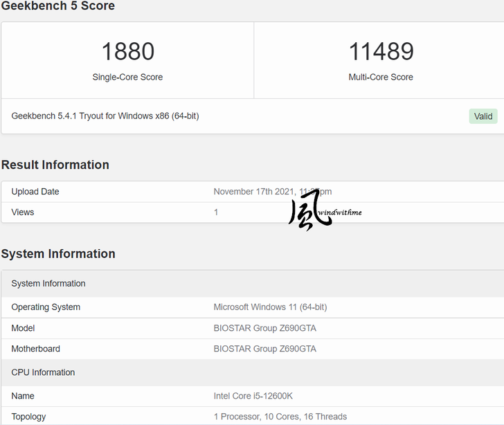Click the Upload Date row label

coord(35,192)
